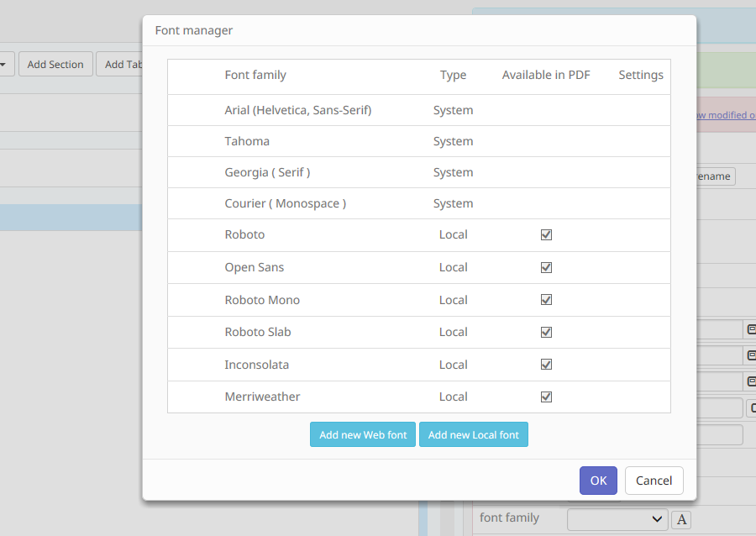
Task: Open the font family dropdown
Action: pos(617,519)
